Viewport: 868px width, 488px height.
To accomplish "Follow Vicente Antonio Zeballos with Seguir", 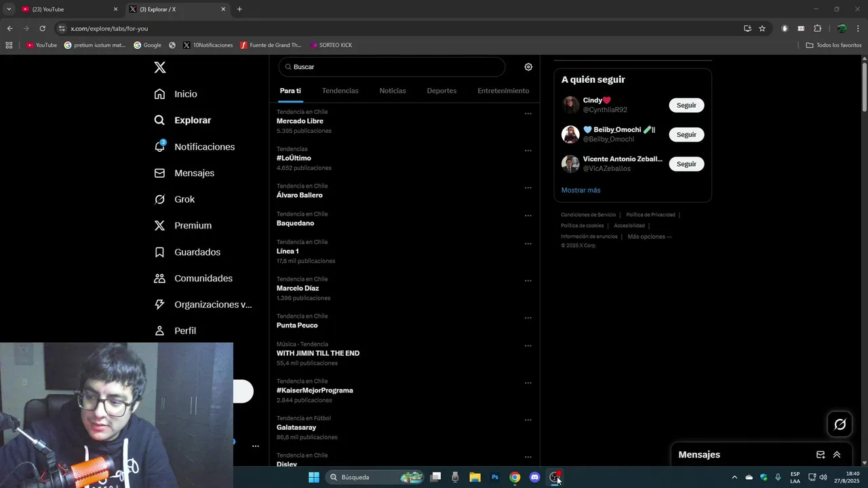I will 686,164.
